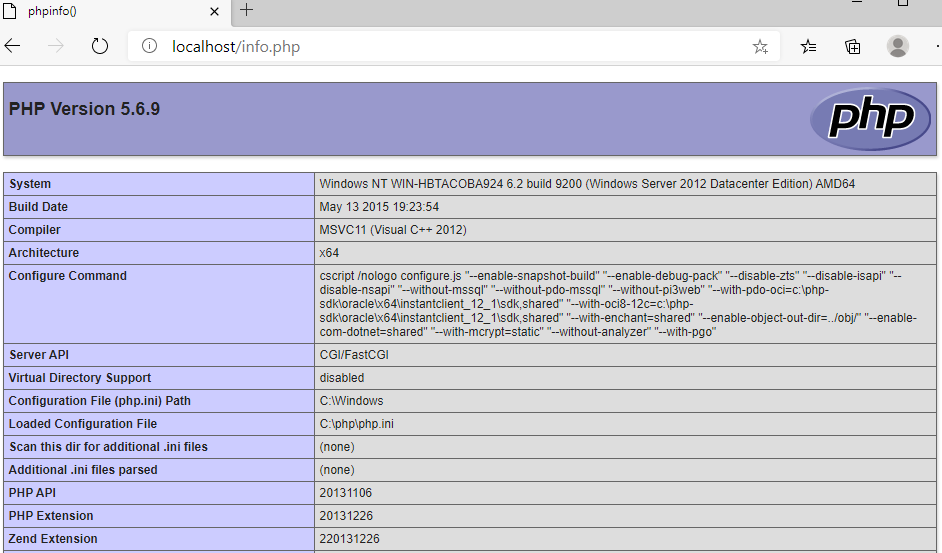Click the Virtual Directory Support label
Viewport: 942px width, 553px height.
79,377
